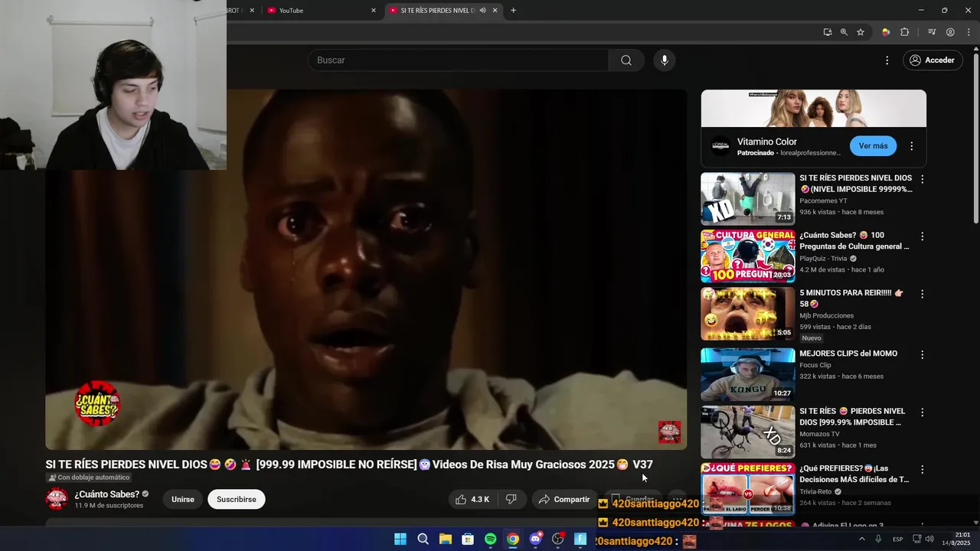
Task: Open the ¿Cuánto Sabes? channel name link
Action: coord(106,494)
